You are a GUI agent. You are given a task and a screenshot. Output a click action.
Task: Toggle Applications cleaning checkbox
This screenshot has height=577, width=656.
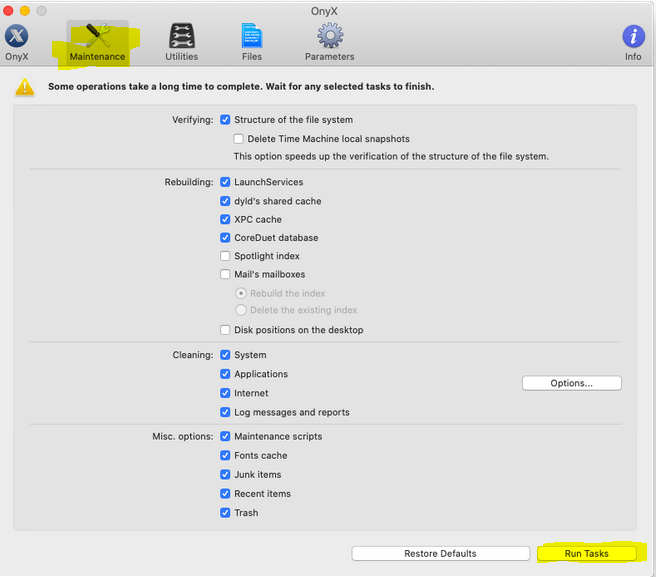(225, 374)
